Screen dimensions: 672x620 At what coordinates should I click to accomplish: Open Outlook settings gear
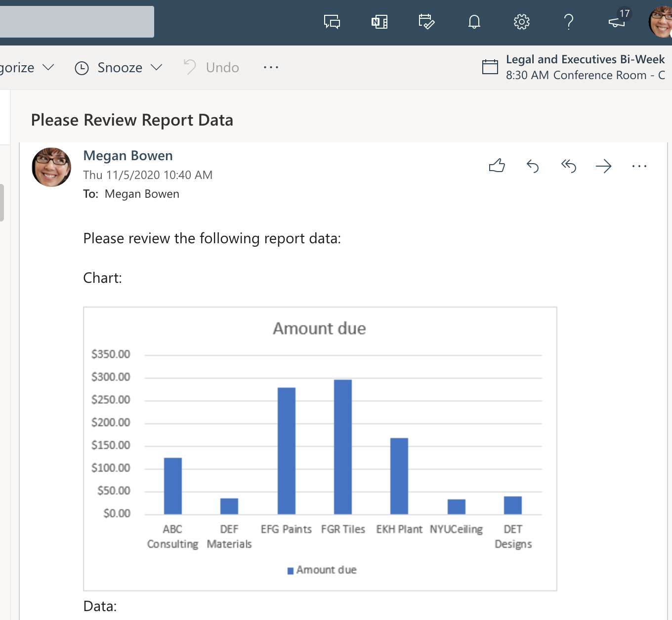click(521, 22)
